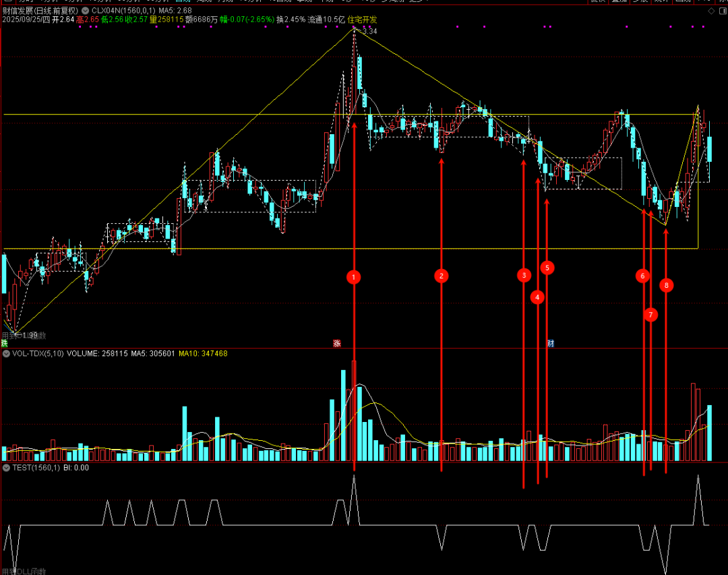Click the red 涨 event marker
The image size is (728, 575).
pos(337,343)
